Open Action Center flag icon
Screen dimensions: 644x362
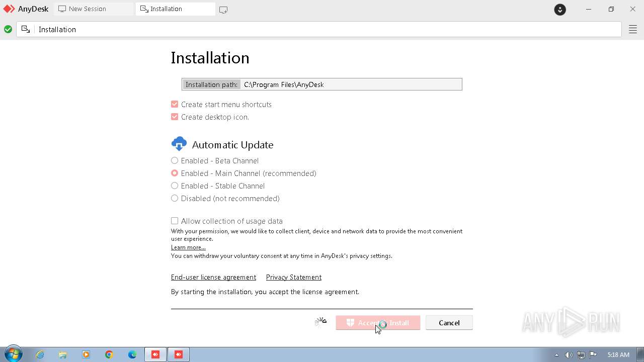593,355
